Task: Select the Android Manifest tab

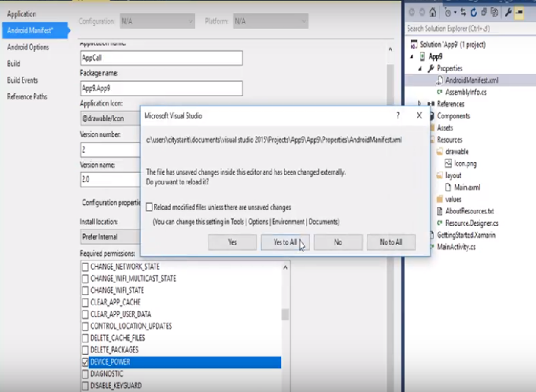Action: click(x=35, y=31)
